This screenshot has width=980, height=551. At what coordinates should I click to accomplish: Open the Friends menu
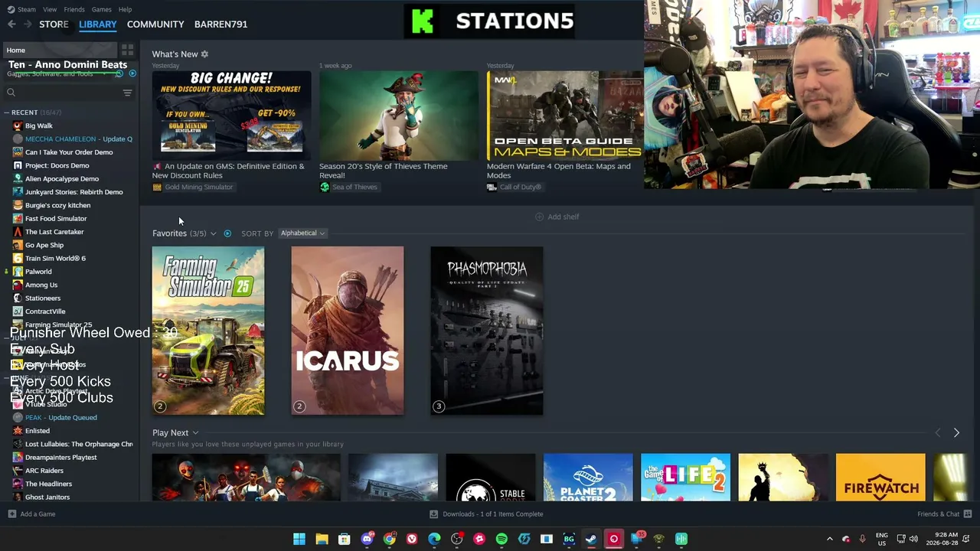click(74, 9)
